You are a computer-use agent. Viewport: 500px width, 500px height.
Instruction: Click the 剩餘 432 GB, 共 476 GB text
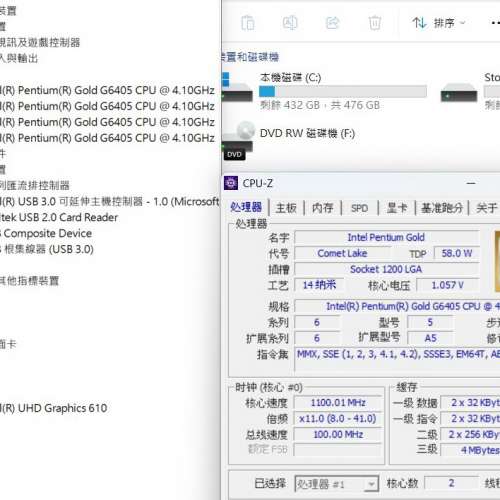click(320, 105)
